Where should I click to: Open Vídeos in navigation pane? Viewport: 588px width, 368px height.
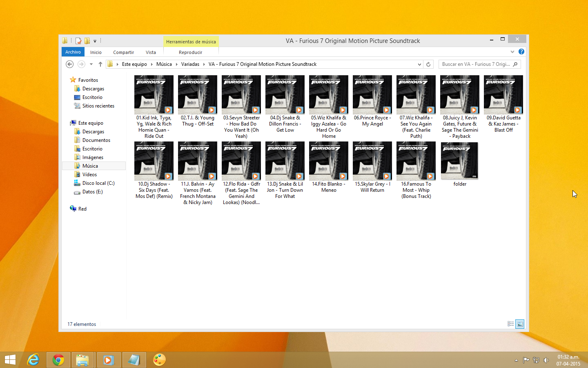coord(89,175)
